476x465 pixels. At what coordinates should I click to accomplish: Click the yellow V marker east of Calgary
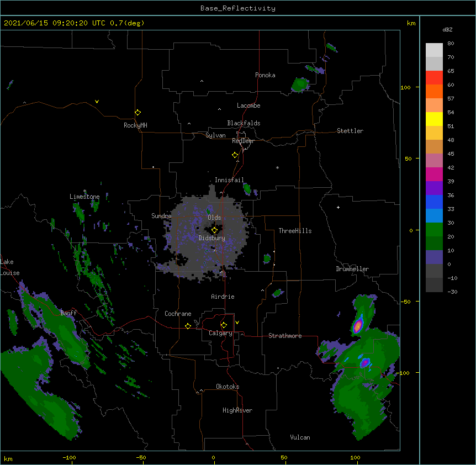click(x=237, y=323)
